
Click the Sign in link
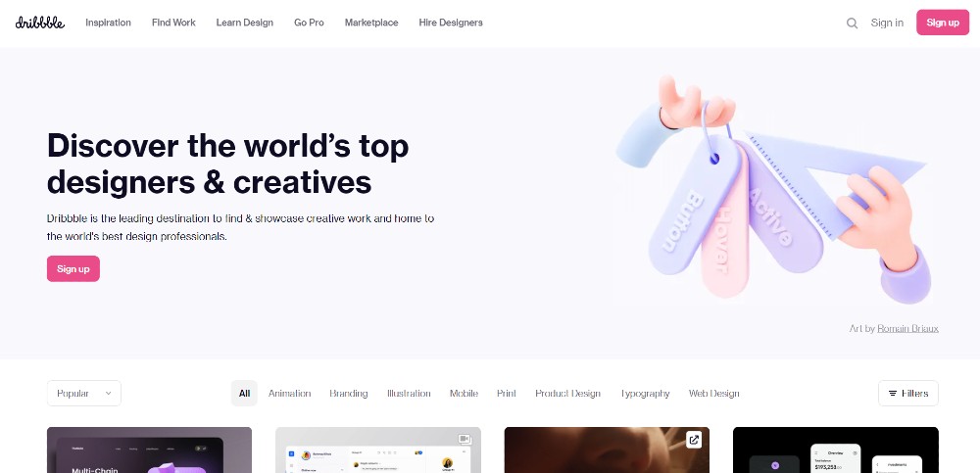coord(887,23)
